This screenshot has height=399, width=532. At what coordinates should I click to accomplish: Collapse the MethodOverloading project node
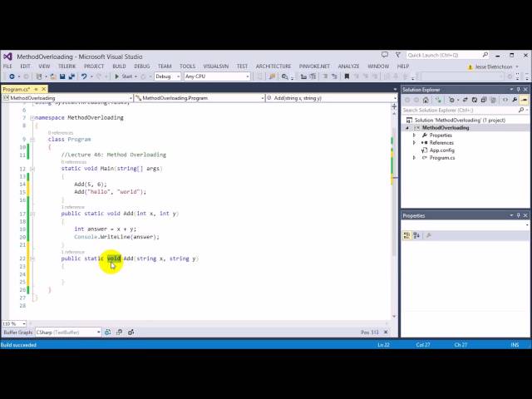tap(407, 128)
